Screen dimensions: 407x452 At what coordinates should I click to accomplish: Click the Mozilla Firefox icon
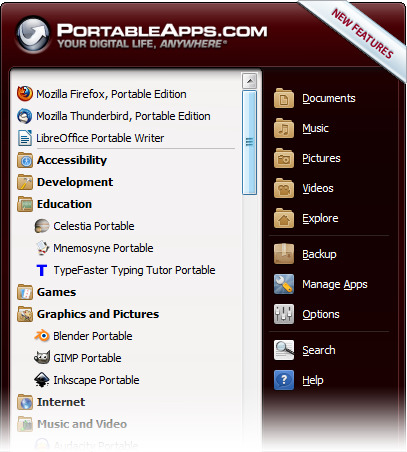coord(25,94)
